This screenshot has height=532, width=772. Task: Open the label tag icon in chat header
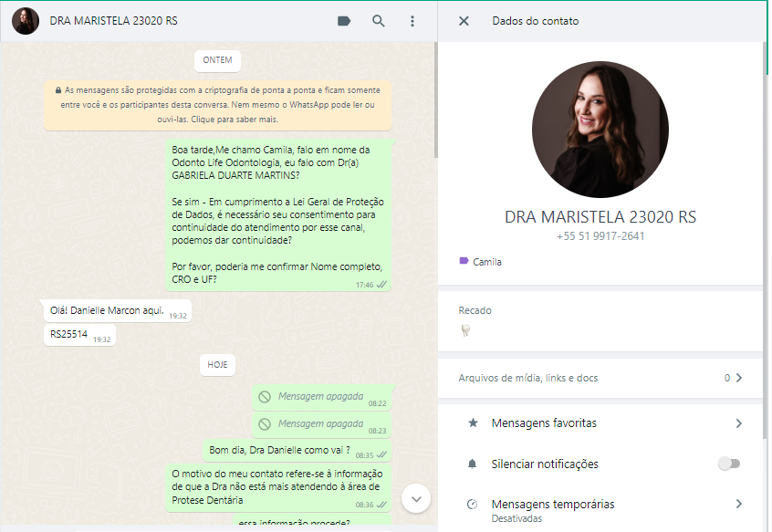point(344,21)
